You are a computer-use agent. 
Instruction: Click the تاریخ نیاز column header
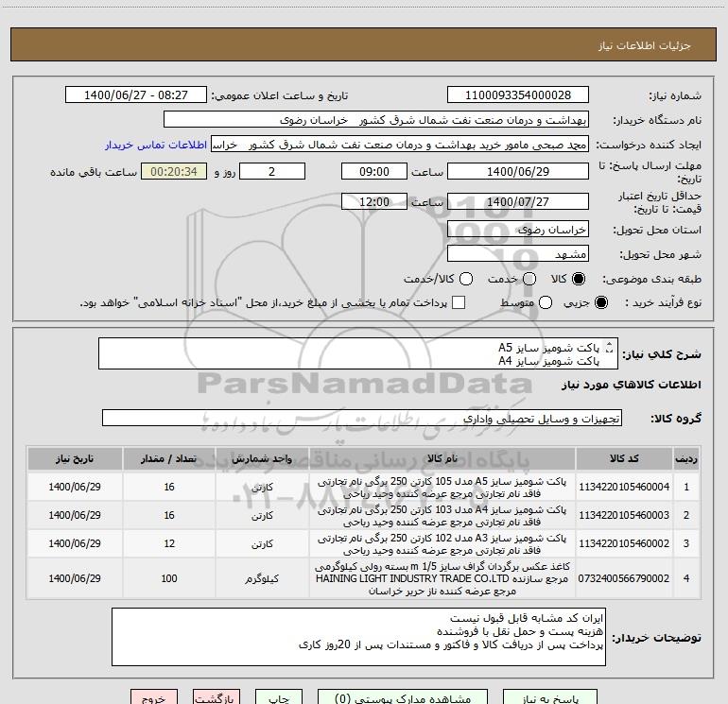(75, 459)
